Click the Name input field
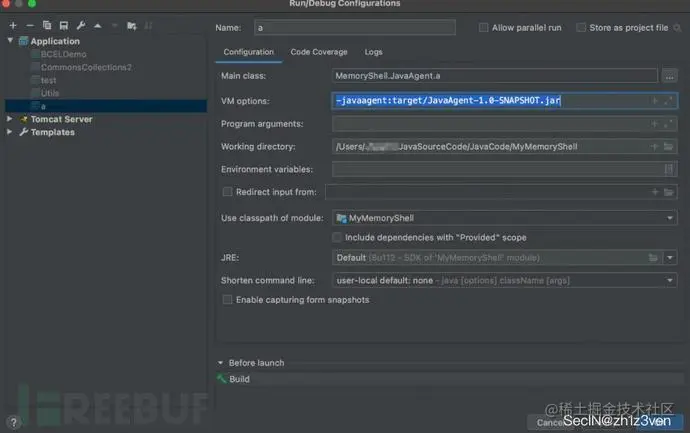The width and height of the screenshot is (690, 433). [355, 28]
